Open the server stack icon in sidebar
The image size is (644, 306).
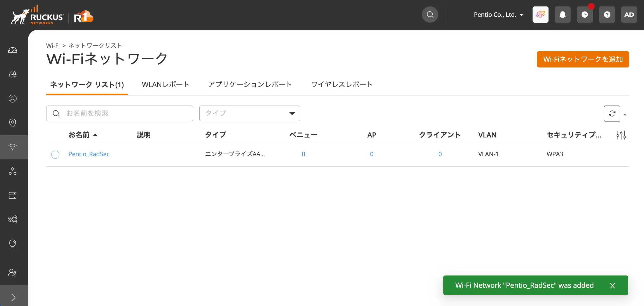(x=13, y=195)
